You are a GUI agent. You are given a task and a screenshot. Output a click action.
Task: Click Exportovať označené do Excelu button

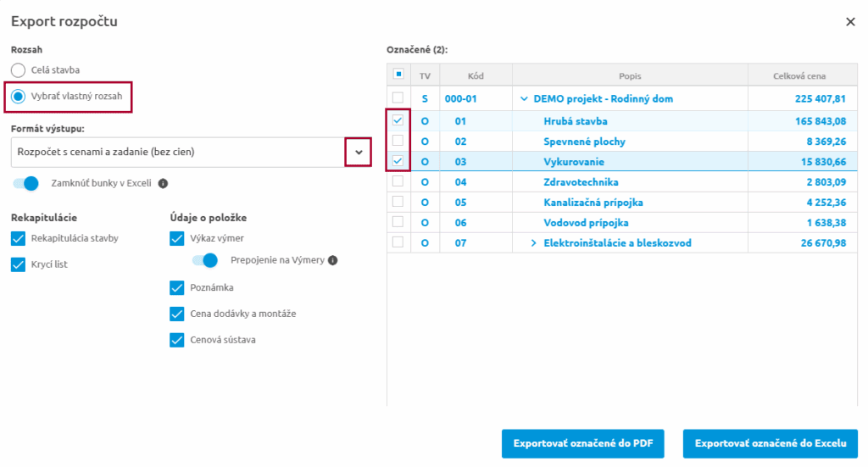tap(770, 443)
